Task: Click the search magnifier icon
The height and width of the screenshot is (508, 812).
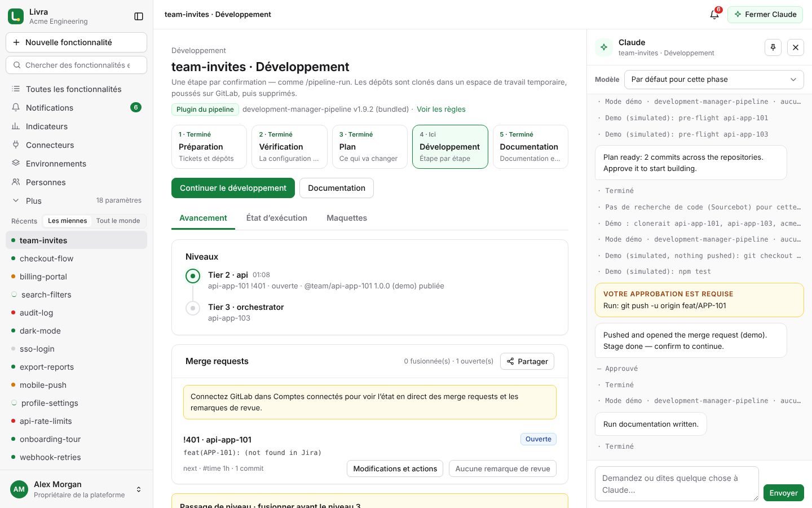Action: click(17, 65)
